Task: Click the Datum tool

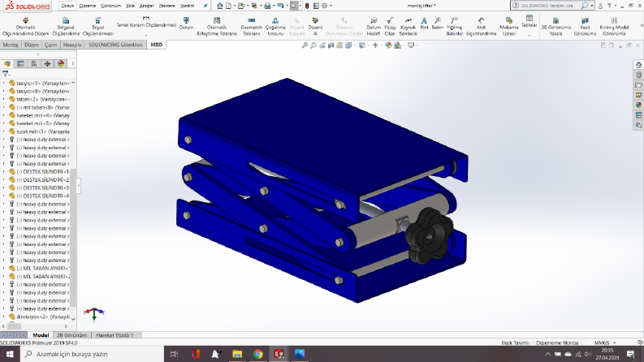Action: (186, 23)
